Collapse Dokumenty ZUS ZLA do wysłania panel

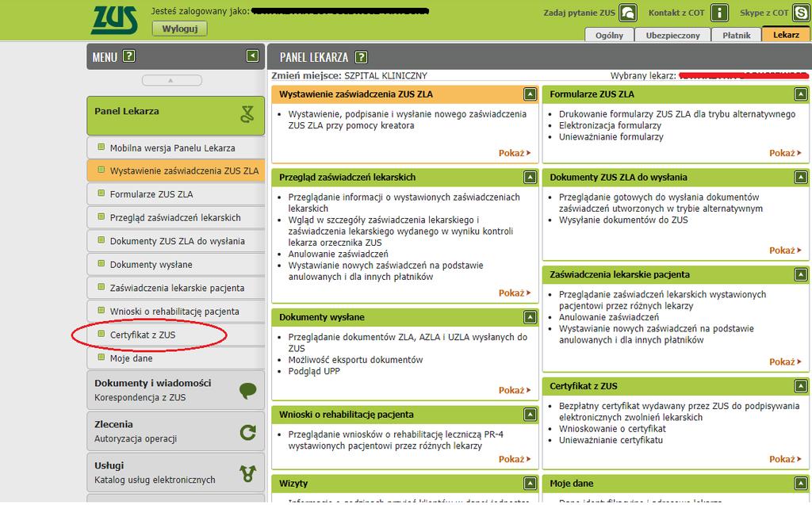click(x=801, y=177)
